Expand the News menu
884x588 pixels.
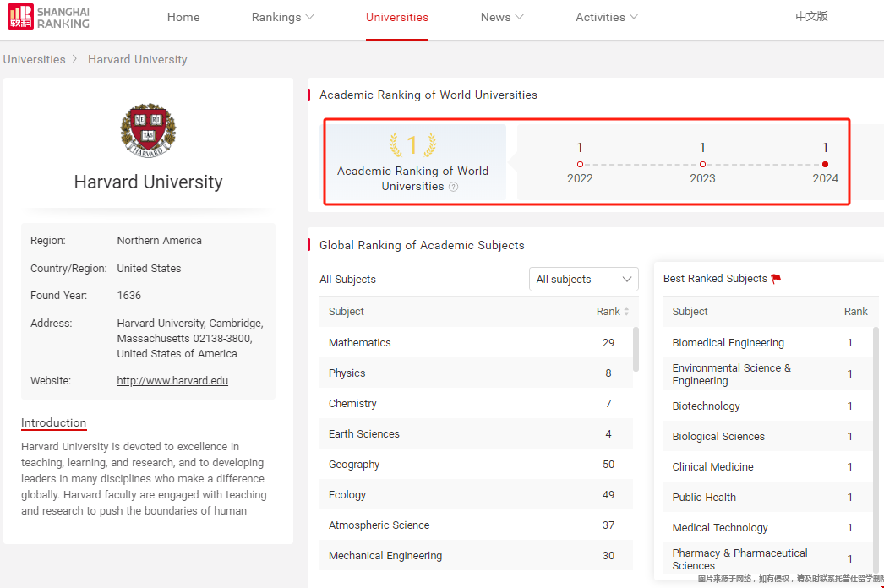tap(502, 17)
